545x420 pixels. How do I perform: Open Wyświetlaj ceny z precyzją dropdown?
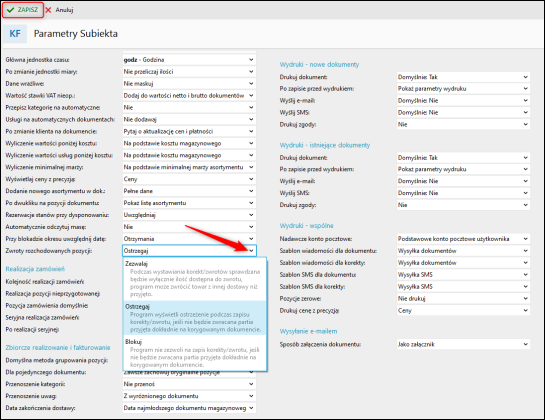click(189, 179)
